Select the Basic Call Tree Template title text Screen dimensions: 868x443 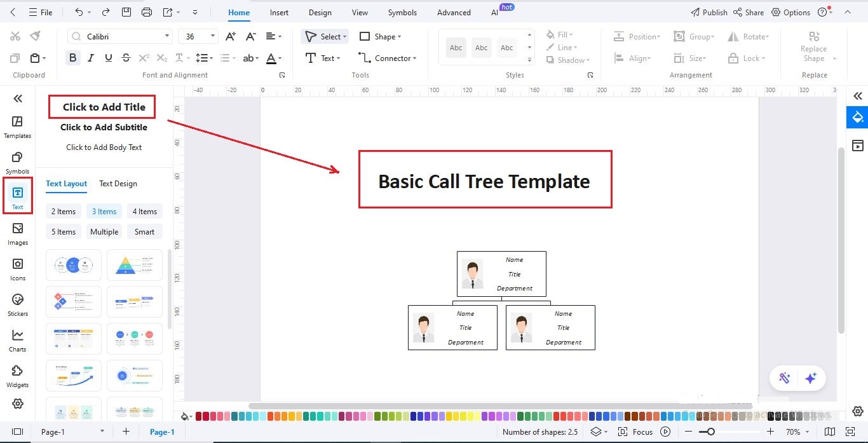(x=484, y=182)
